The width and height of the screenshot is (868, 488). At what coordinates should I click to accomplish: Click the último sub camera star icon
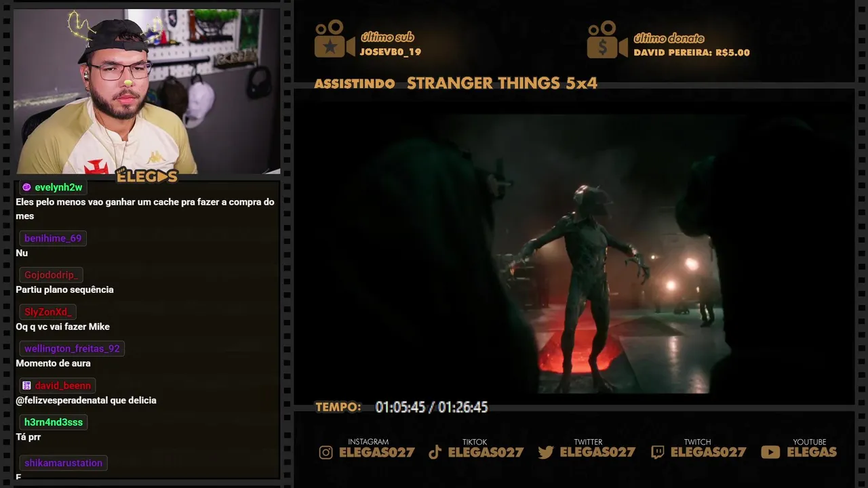(x=334, y=39)
